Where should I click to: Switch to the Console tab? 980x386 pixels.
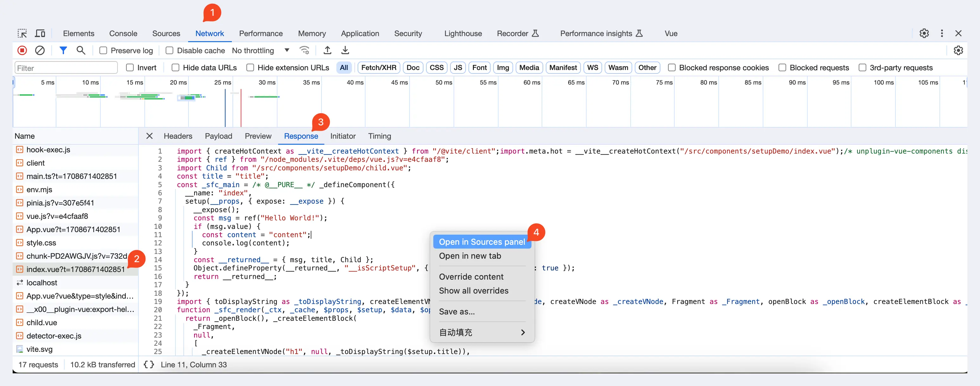tap(123, 34)
